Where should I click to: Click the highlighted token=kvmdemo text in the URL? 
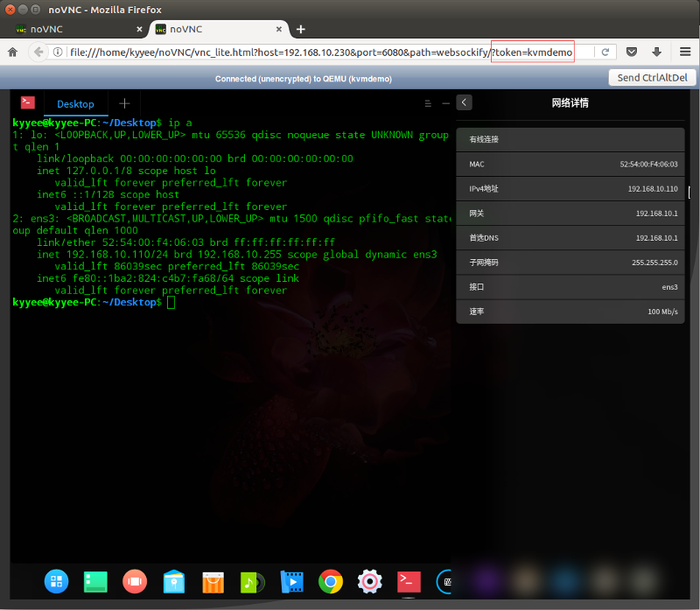[x=532, y=52]
